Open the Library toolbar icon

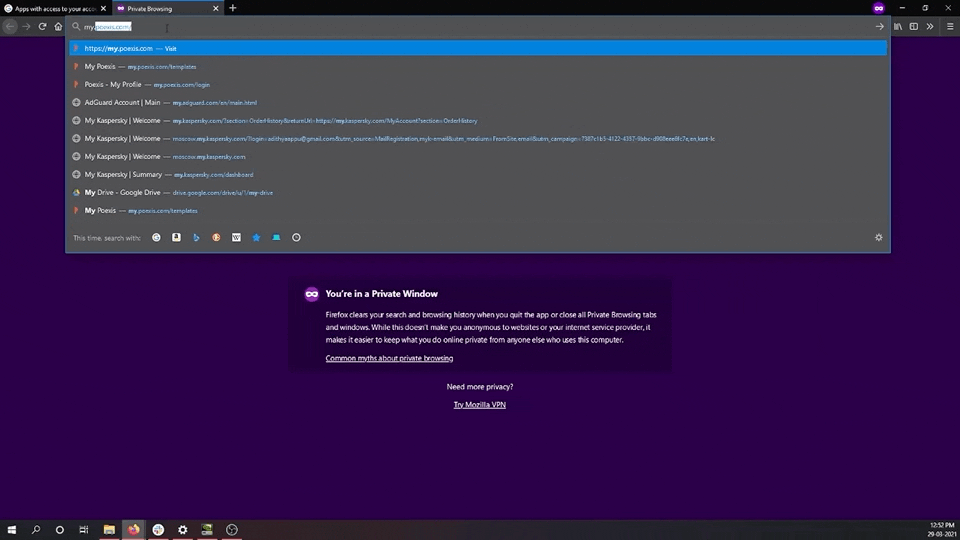click(898, 26)
